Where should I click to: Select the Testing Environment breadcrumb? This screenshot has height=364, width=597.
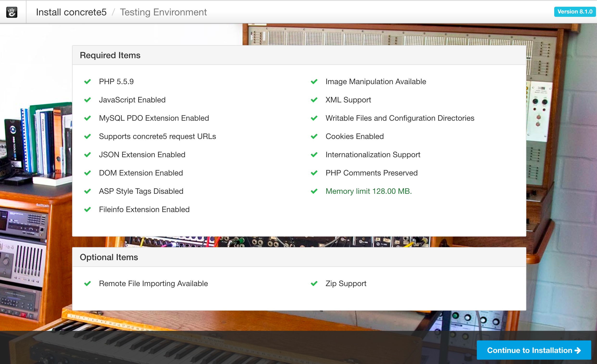(x=163, y=12)
